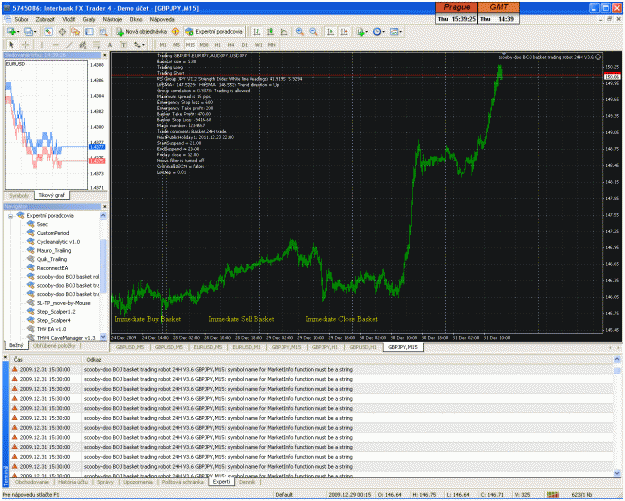This screenshot has height=501, width=625.
Task: Open the Nástroje menu
Action: (x=112, y=19)
